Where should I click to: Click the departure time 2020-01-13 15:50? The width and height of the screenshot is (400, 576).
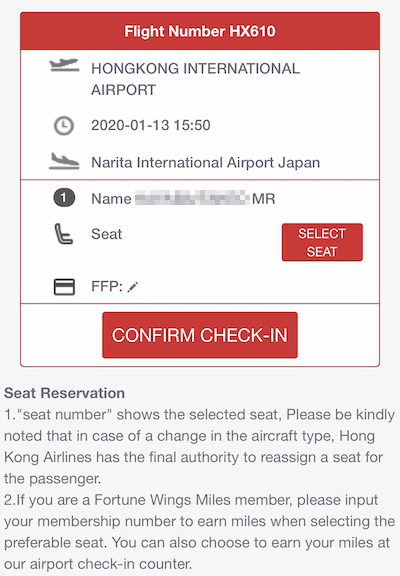(x=151, y=125)
